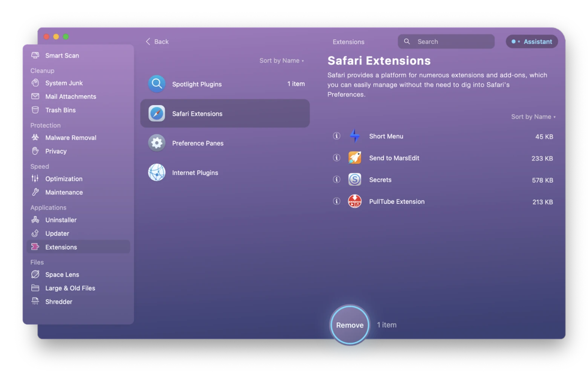Open Sort by Name in categories list

pos(282,61)
